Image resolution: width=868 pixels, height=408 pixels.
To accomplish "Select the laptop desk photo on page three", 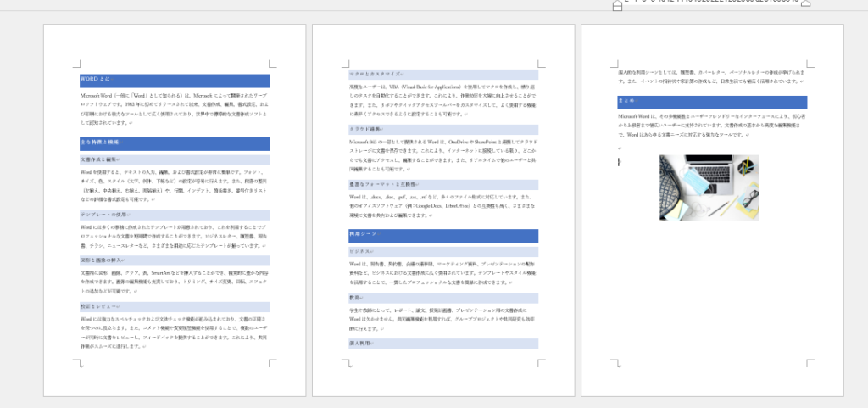I will coord(709,187).
